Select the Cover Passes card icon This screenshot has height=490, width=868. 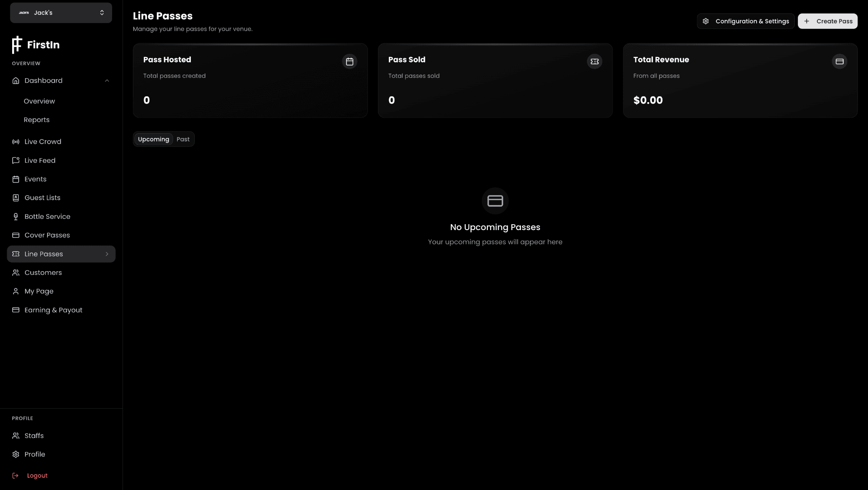(15, 235)
